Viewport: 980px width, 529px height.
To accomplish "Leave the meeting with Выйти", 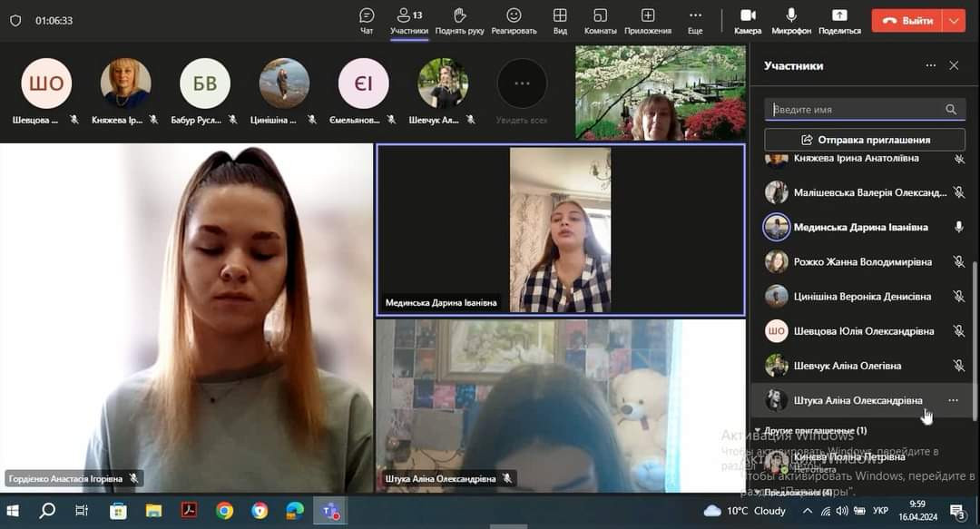I will (908, 21).
